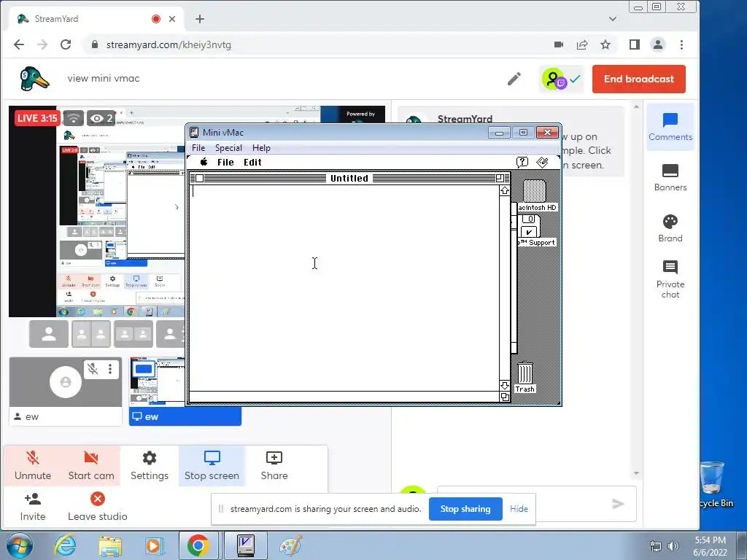Click the volume icon in system tray
The height and width of the screenshot is (560, 747).
[x=673, y=546]
